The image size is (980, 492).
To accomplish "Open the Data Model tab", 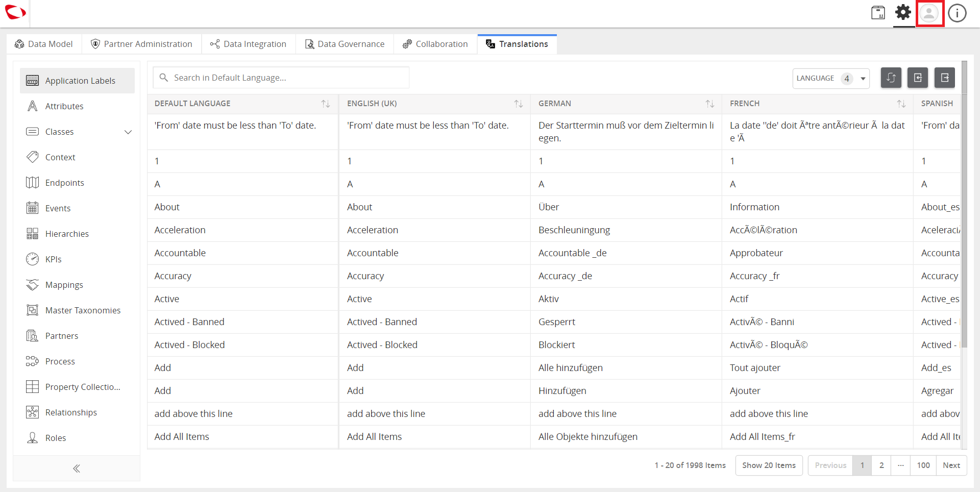I will 44,44.
